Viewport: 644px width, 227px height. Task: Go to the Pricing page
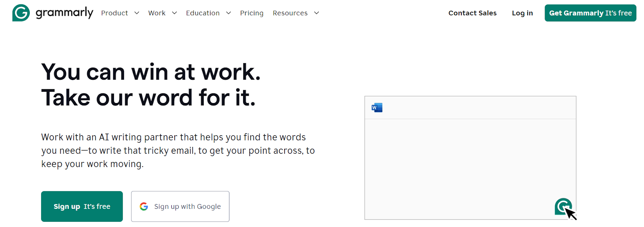pyautogui.click(x=252, y=13)
